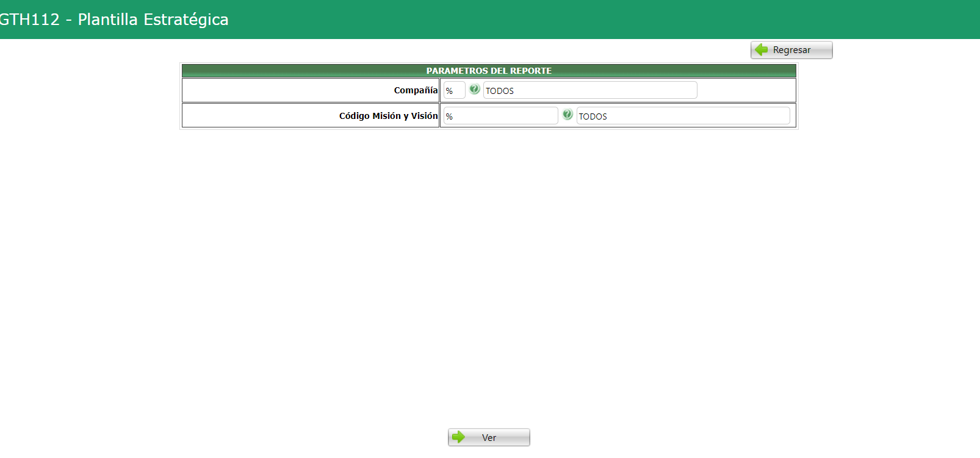Viewport: 980px width, 458px height.
Task: Click the green arrow icon on Regresar
Action: pyautogui.click(x=762, y=49)
